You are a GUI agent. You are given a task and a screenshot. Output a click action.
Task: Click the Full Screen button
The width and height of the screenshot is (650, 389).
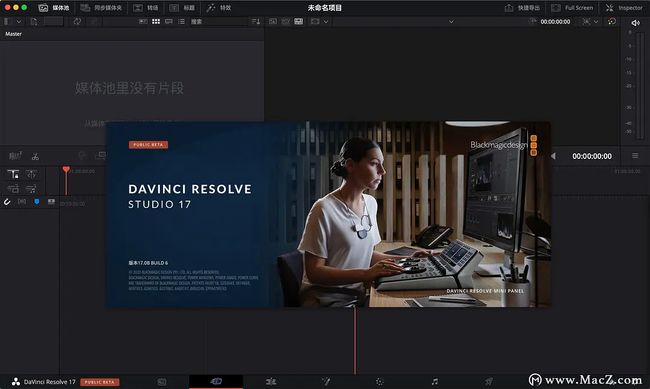[x=572, y=8]
